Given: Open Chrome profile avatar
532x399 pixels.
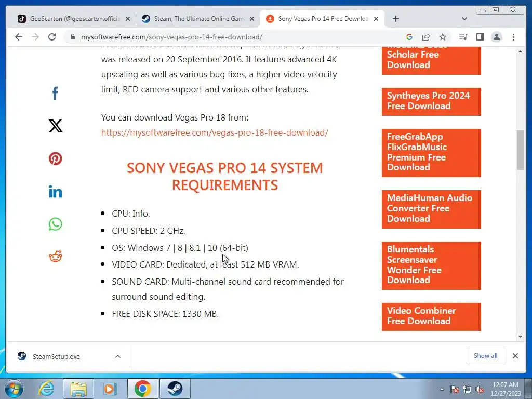Looking at the screenshot, I should [x=496, y=37].
